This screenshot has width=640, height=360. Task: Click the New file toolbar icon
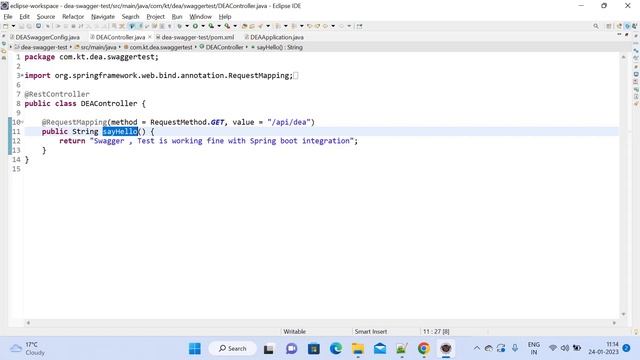click(6, 26)
